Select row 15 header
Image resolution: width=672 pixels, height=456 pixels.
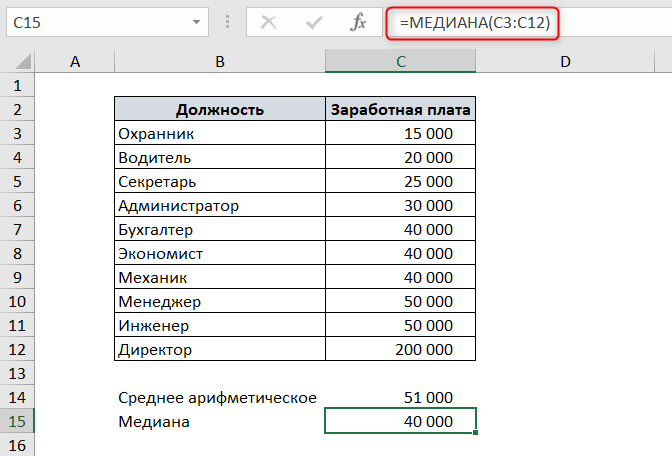pos(17,421)
